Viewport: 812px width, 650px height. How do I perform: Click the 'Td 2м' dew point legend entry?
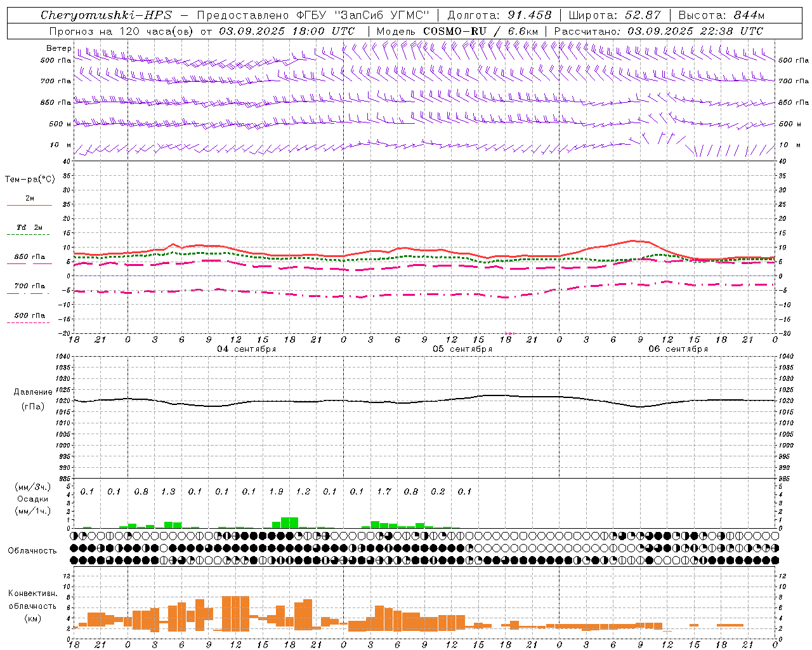(29, 227)
